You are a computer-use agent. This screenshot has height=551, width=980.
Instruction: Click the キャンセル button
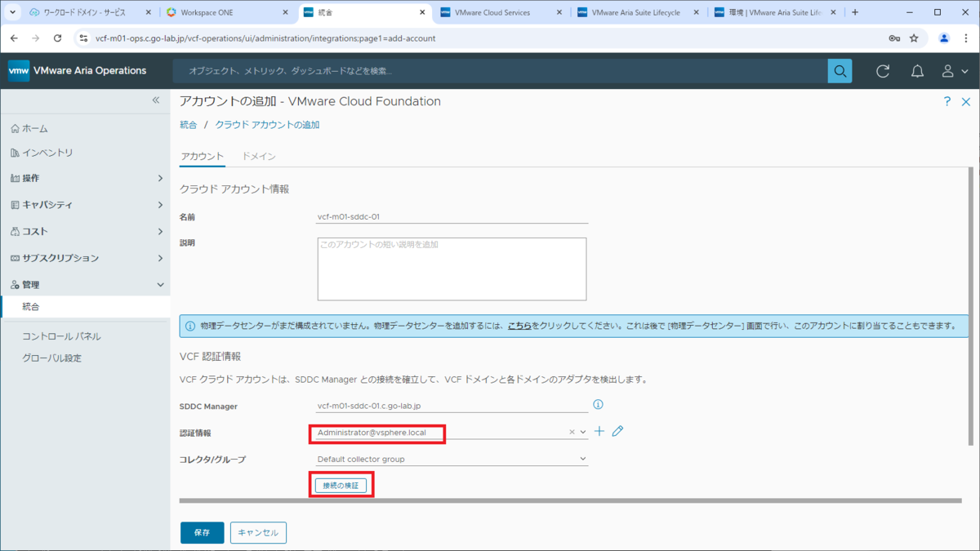tap(258, 532)
